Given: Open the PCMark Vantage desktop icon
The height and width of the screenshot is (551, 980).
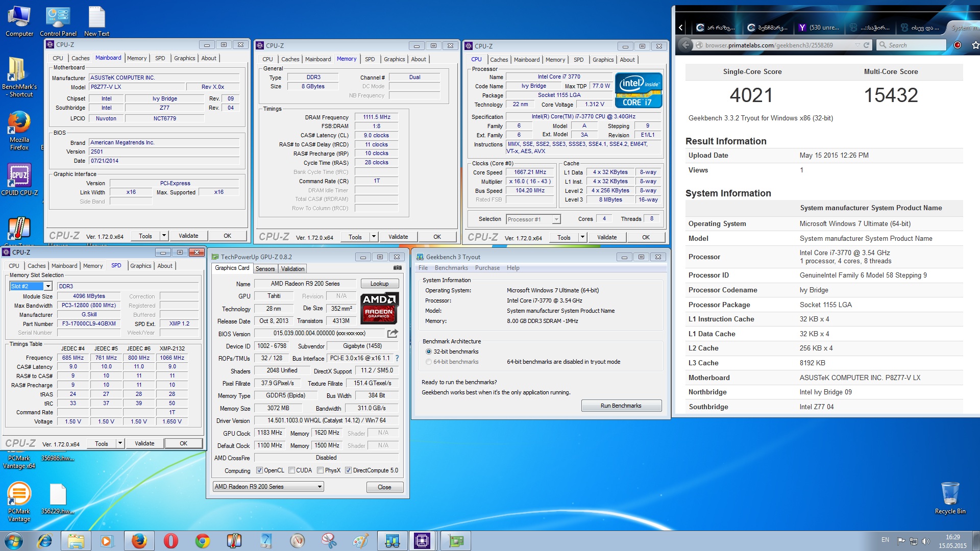Looking at the screenshot, I should pos(19,502).
